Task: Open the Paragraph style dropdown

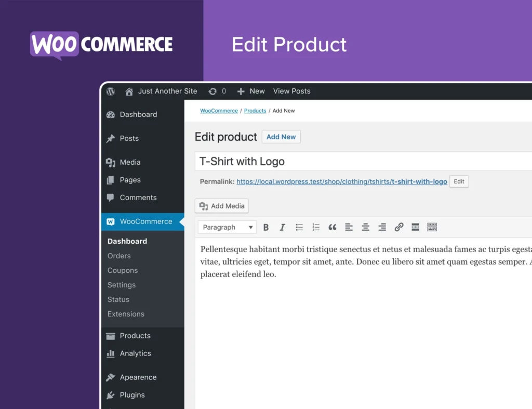Action: (227, 227)
